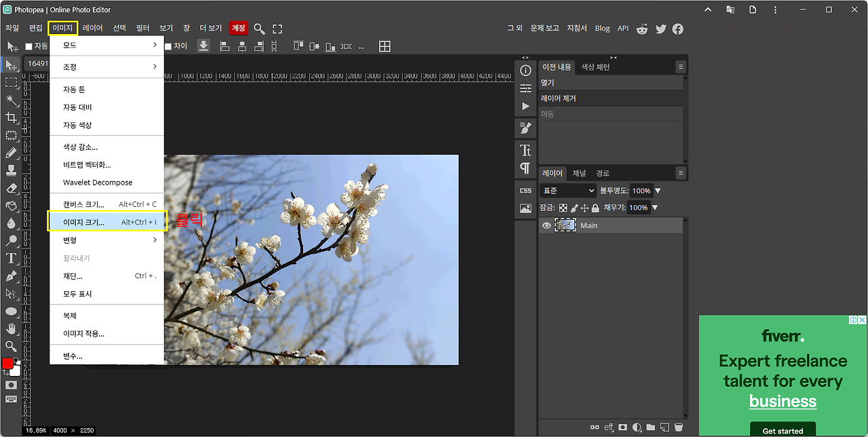868x437 pixels.
Task: Open the history panel options menu
Action: pos(681,66)
